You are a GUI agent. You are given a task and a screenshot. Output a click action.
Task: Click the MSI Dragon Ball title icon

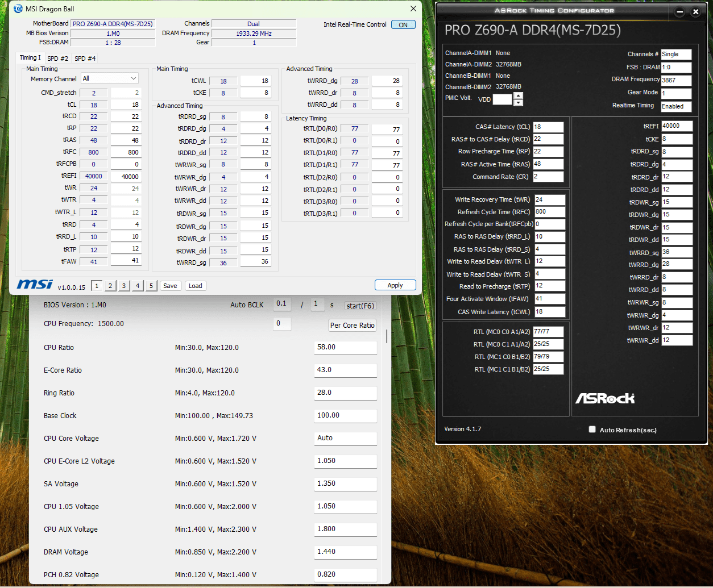[x=18, y=9]
